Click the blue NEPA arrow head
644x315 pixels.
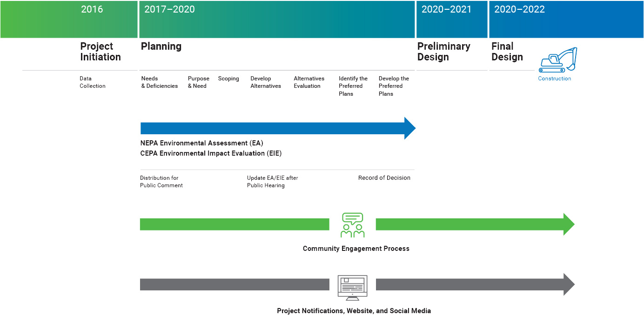pyautogui.click(x=409, y=128)
